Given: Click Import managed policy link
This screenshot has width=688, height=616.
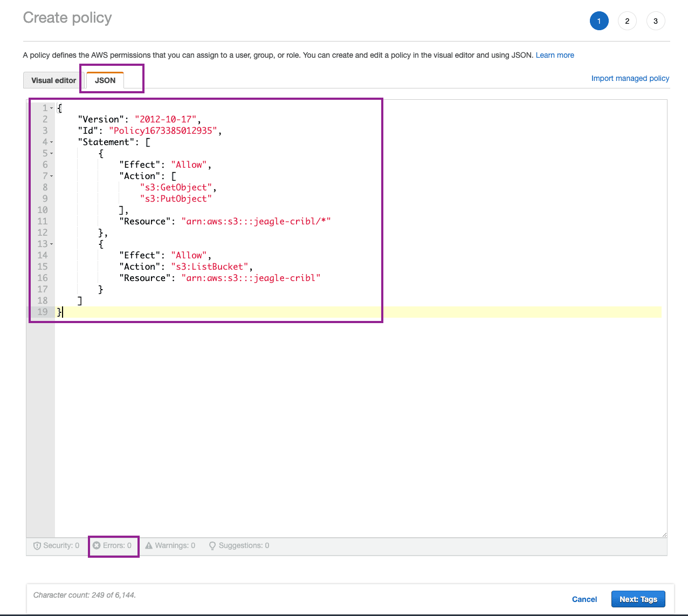Looking at the screenshot, I should [630, 78].
